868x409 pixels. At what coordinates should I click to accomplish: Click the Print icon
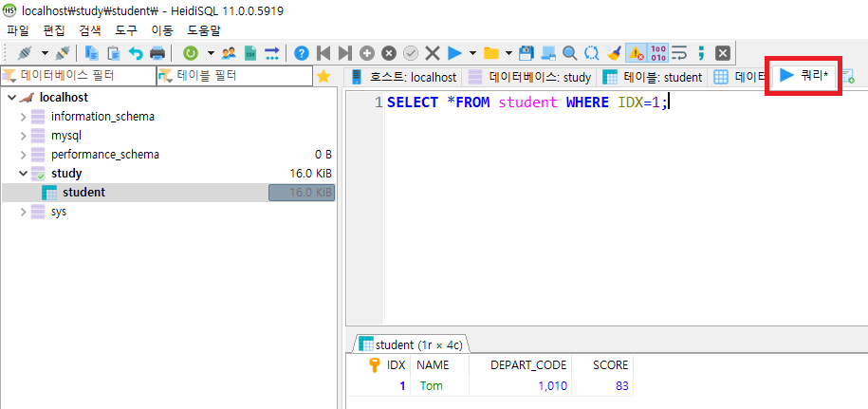coord(157,53)
